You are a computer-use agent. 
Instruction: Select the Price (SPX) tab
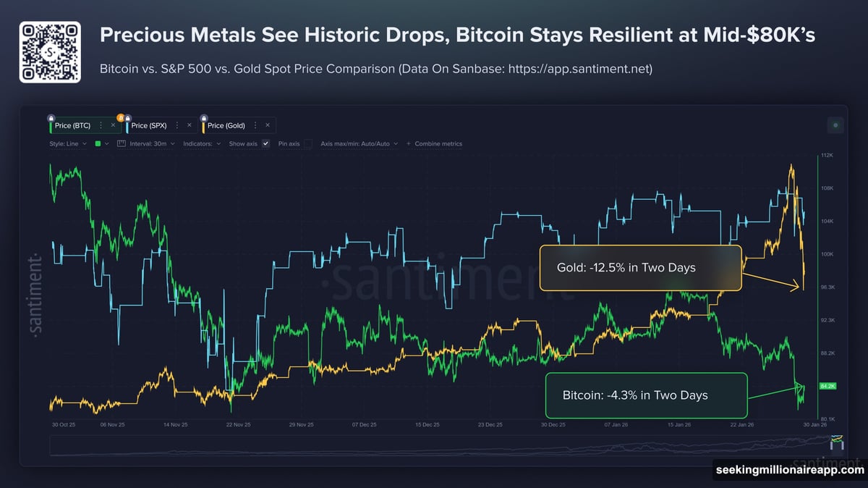pyautogui.click(x=148, y=125)
